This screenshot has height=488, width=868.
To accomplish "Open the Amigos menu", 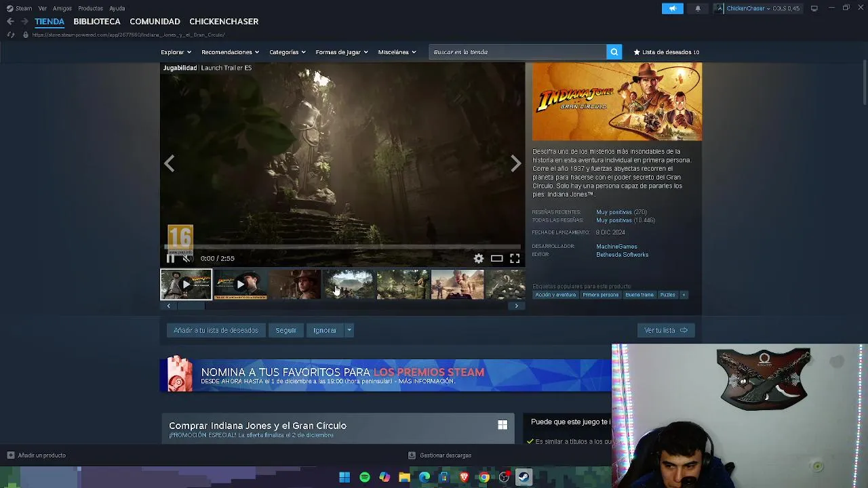I will [62, 8].
